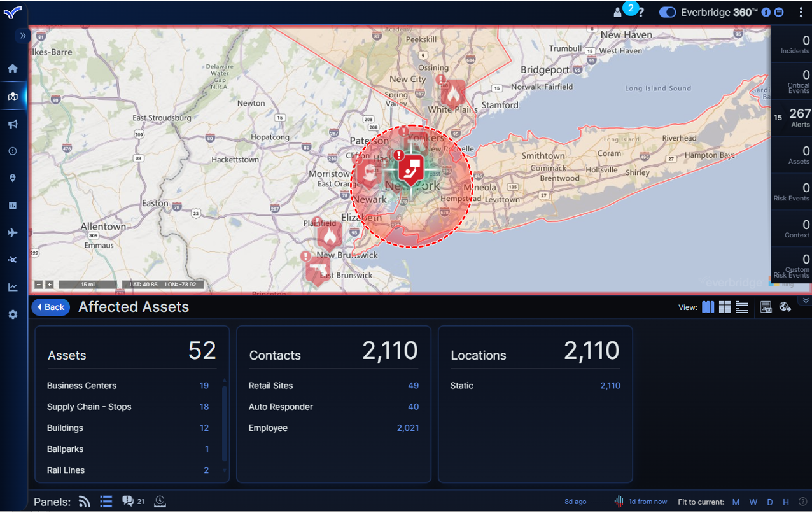Click the timeline marker on time slider
Image resolution: width=812 pixels, height=513 pixels.
(619, 502)
